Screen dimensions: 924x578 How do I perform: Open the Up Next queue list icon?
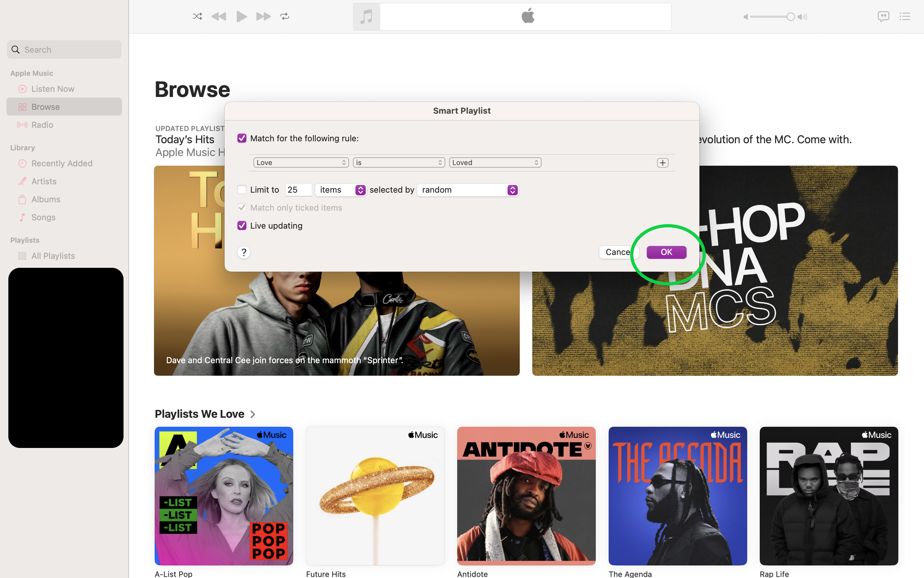(905, 16)
